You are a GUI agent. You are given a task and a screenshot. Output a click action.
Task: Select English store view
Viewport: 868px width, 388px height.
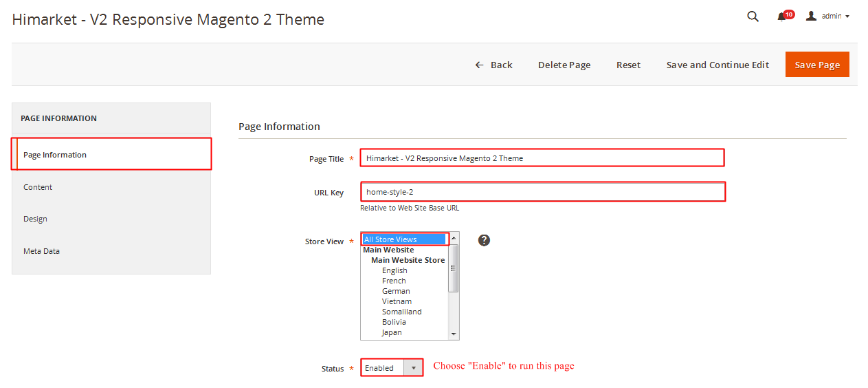[x=394, y=270]
